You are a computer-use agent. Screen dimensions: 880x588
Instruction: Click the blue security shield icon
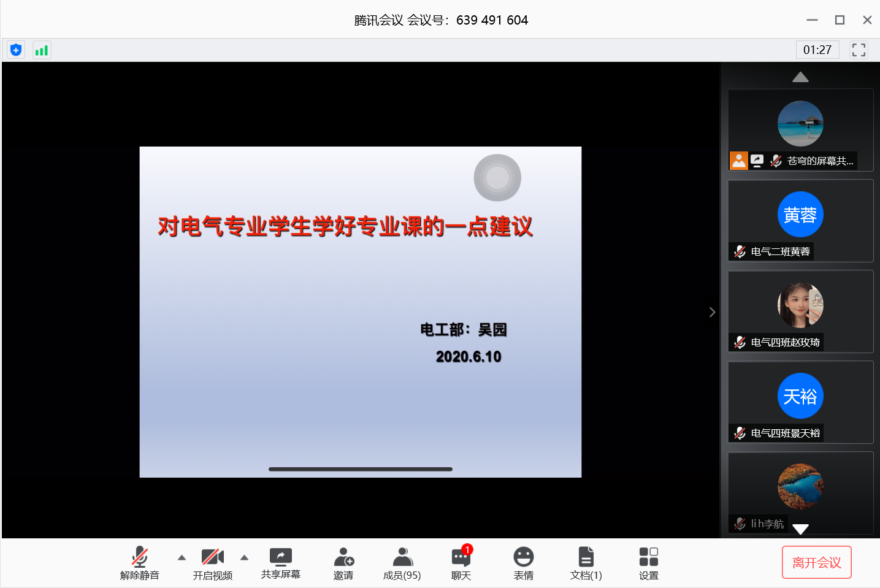point(16,50)
